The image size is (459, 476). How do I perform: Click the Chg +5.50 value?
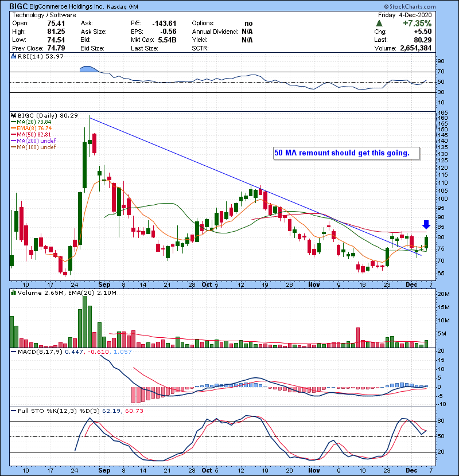422,32
